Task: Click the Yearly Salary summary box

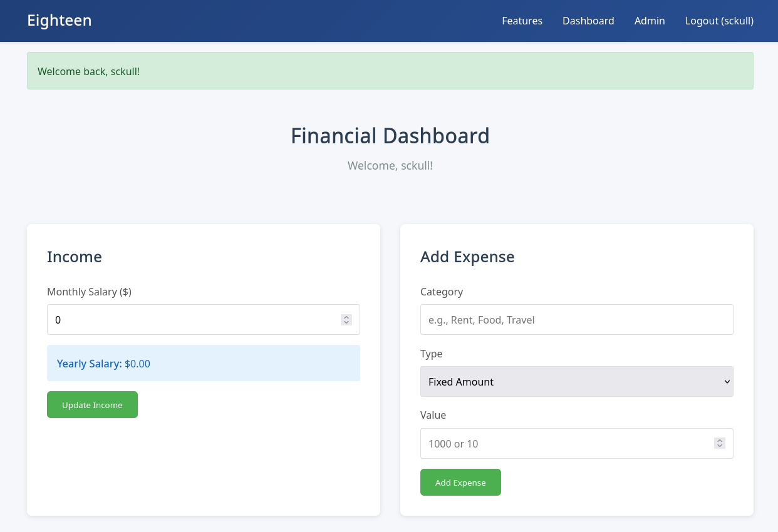Action: (204, 364)
